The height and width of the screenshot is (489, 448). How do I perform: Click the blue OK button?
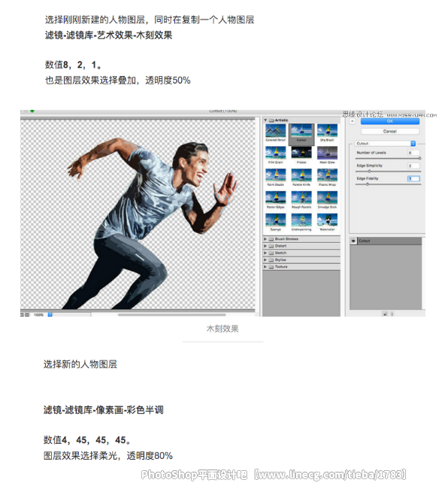390,121
